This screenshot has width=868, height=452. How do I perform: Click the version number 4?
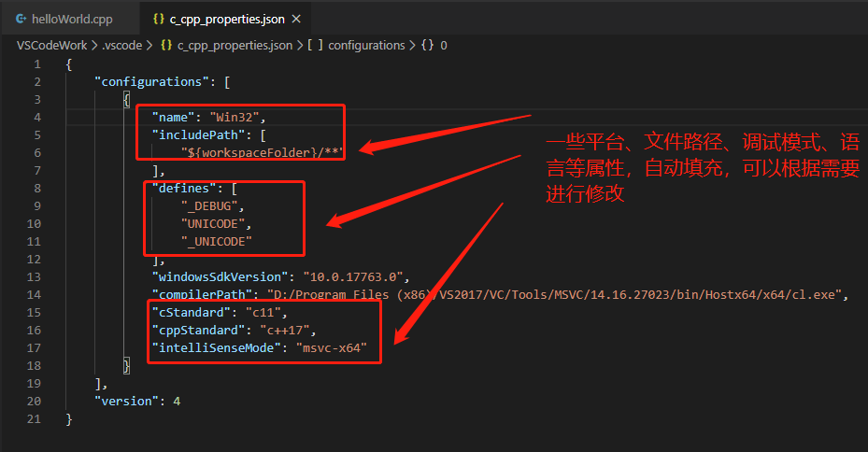click(177, 401)
